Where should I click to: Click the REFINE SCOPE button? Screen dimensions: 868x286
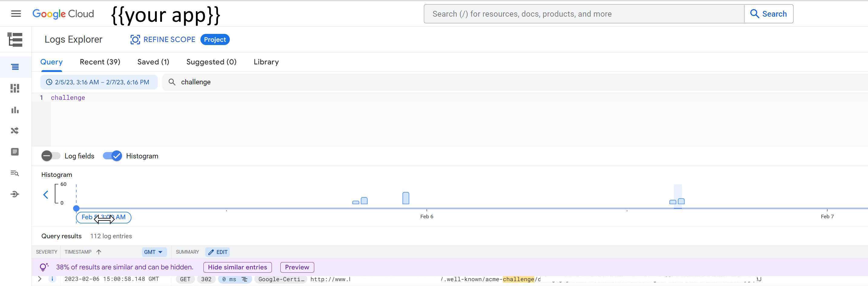point(163,39)
